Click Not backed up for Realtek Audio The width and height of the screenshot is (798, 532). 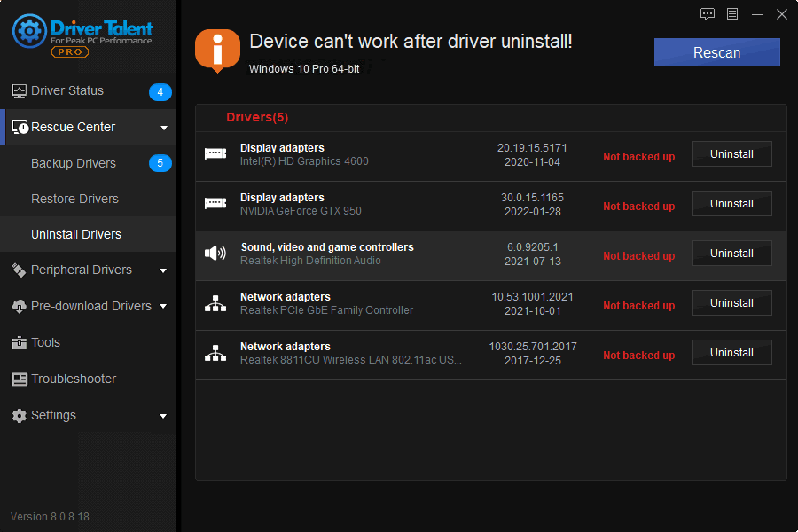pyautogui.click(x=638, y=256)
